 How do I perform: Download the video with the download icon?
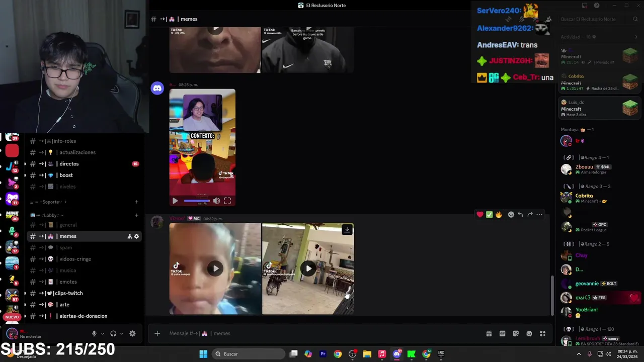point(347,230)
